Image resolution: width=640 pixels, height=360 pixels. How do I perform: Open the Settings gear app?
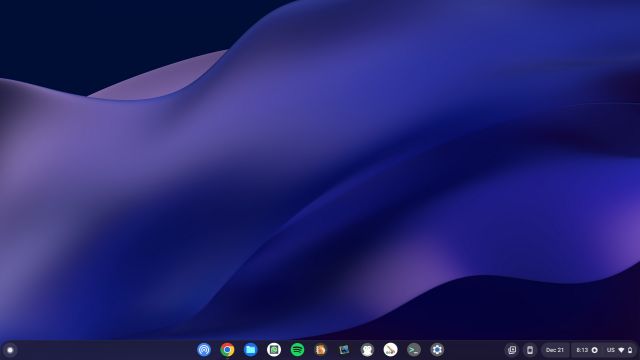[437, 350]
